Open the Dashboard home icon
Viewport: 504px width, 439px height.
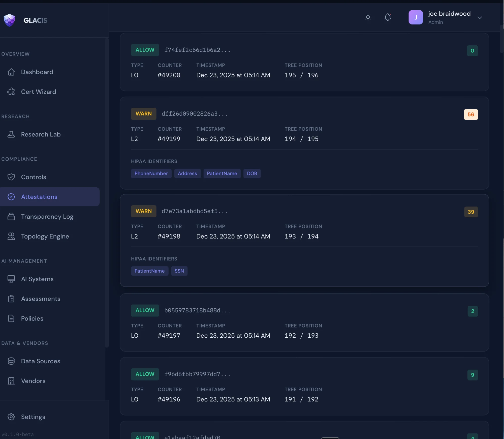tap(11, 72)
